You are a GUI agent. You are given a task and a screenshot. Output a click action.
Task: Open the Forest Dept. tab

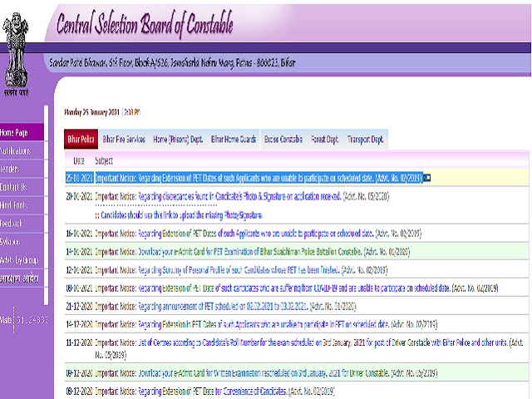click(x=325, y=139)
